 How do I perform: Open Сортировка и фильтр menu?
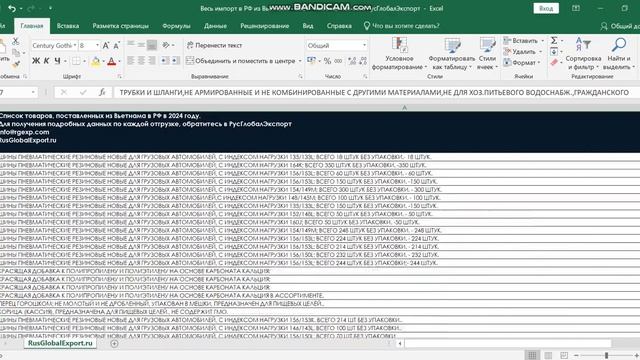pos(583,53)
